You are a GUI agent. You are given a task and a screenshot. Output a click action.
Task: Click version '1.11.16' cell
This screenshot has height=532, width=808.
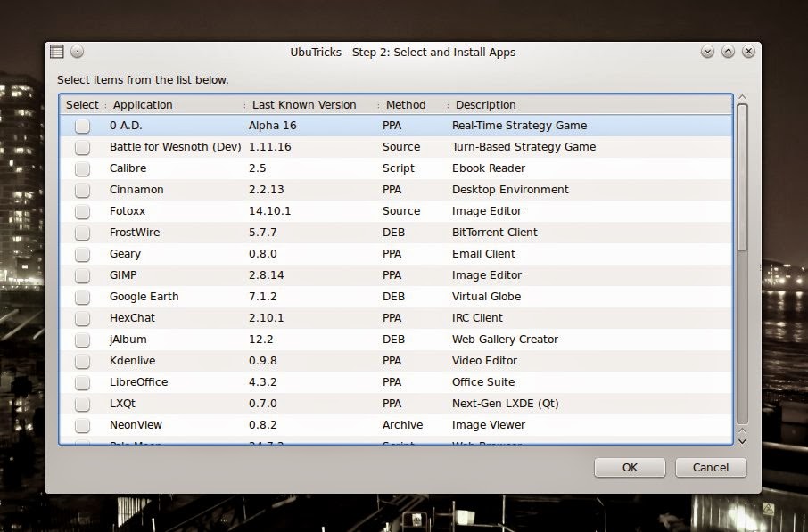point(270,147)
